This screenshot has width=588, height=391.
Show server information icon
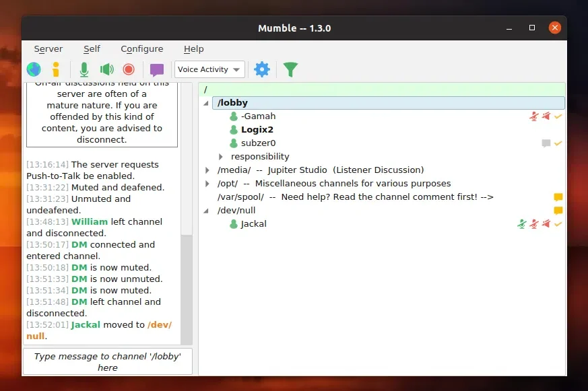point(56,69)
